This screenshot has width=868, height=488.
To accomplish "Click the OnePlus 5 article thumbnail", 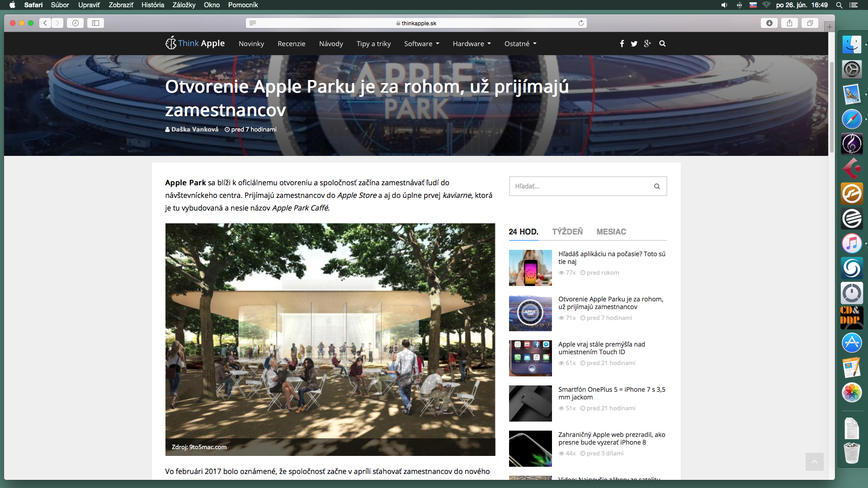I will click(x=530, y=404).
